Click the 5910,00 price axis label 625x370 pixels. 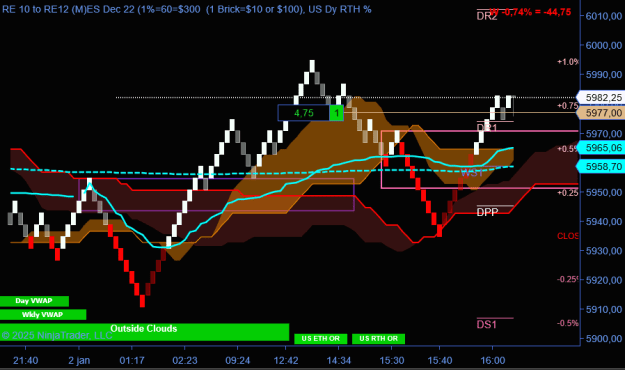[x=604, y=309]
